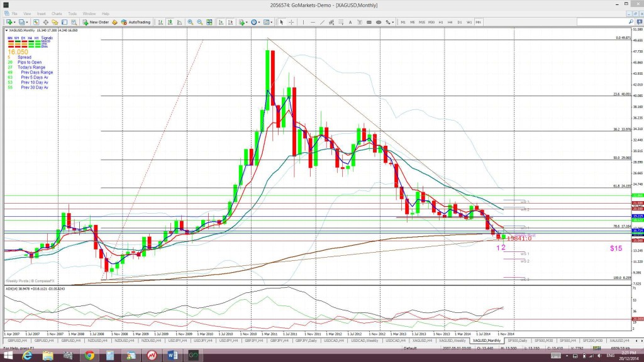Select the trendline tool

pos(323,22)
